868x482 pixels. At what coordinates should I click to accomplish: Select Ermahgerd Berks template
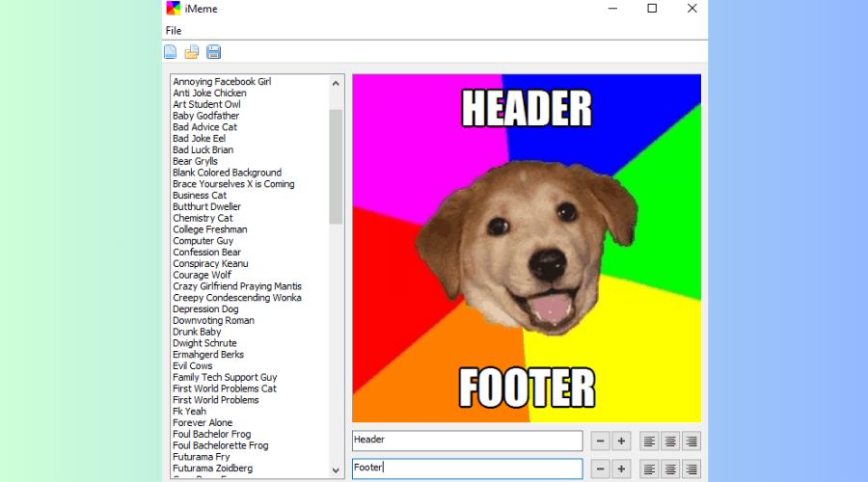pyautogui.click(x=208, y=354)
